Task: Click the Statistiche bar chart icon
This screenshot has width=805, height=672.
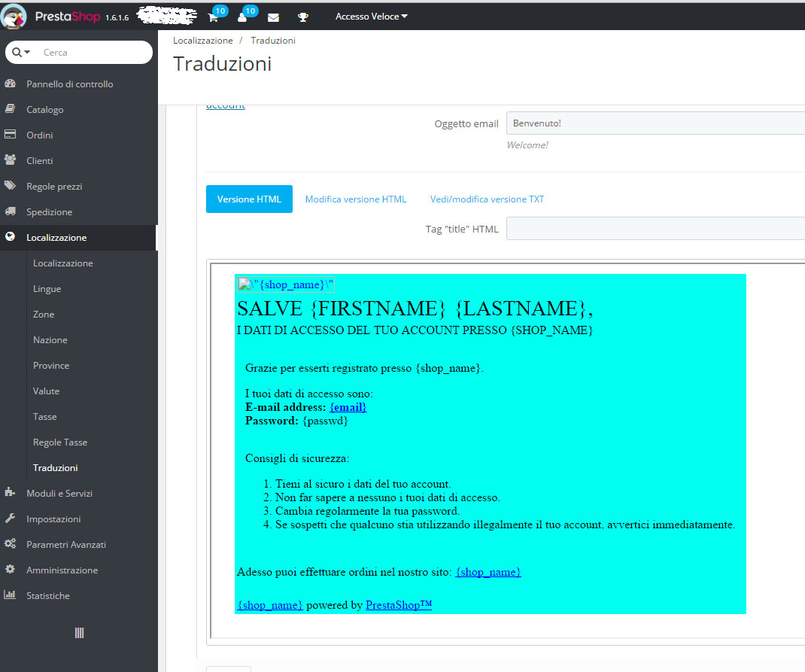Action: pos(10,594)
